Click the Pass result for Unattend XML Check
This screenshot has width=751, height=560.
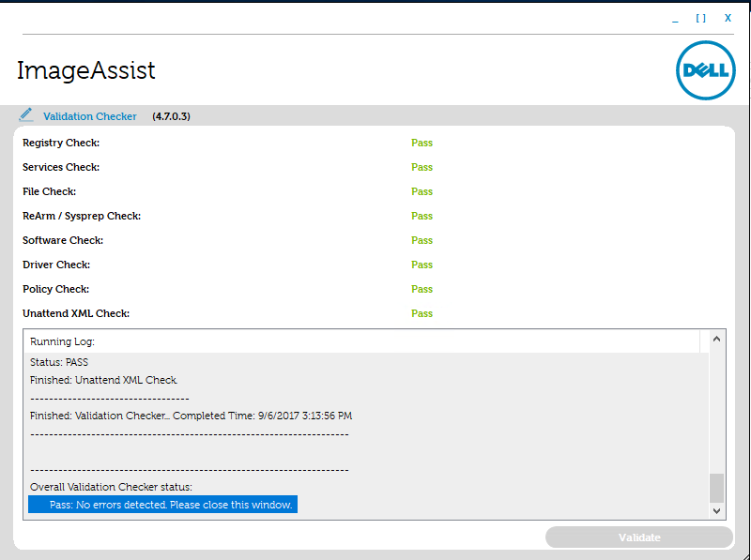(421, 313)
